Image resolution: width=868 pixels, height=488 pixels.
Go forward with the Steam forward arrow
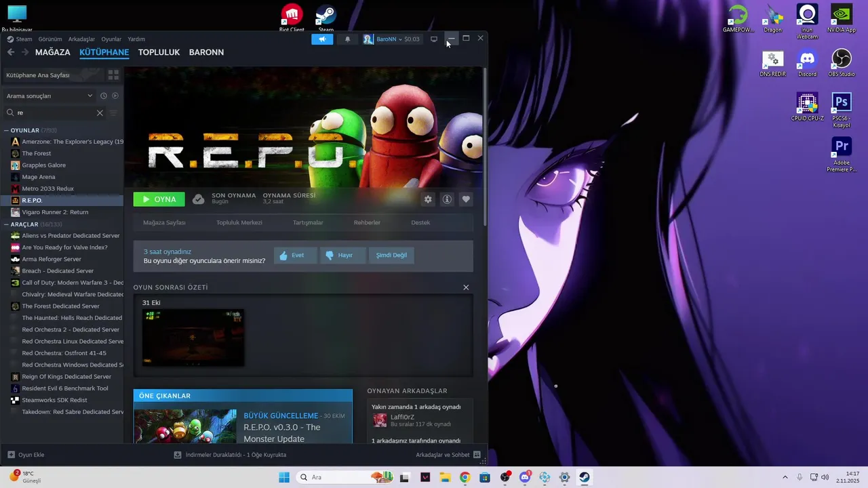pos(26,52)
